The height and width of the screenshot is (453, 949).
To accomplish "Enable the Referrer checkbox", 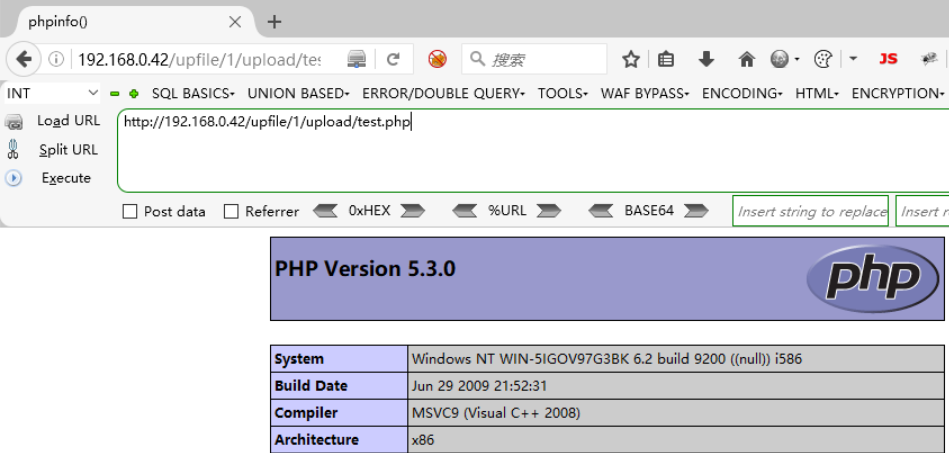I will coord(231,211).
